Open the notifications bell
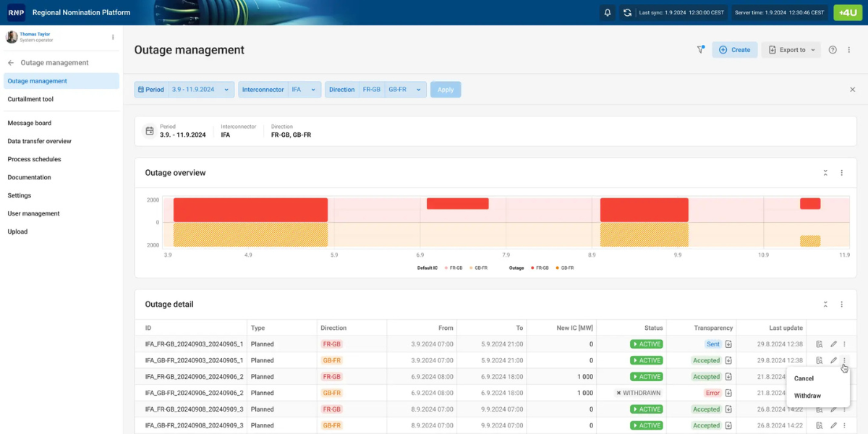Viewport: 868px width, 434px height. (x=608, y=12)
